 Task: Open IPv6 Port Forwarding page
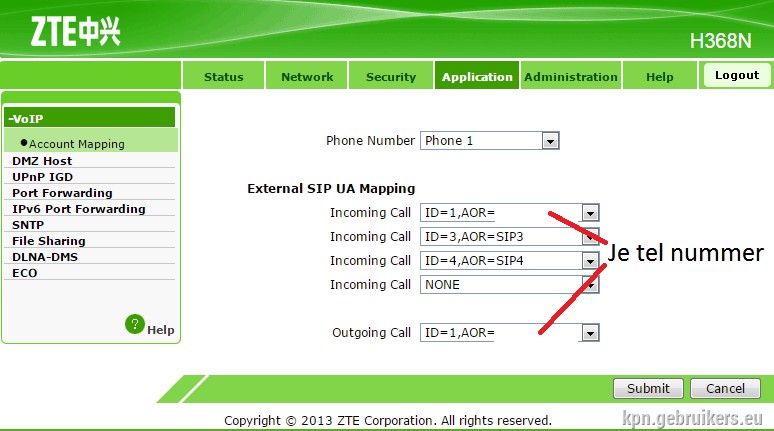79,209
